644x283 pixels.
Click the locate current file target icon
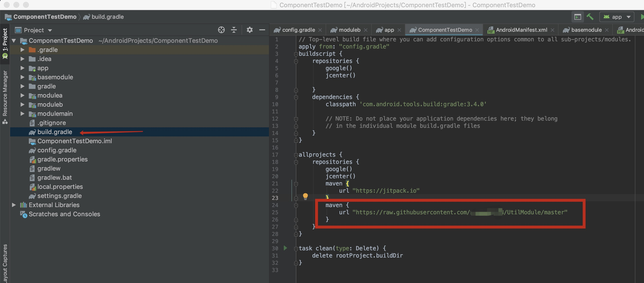click(x=221, y=30)
